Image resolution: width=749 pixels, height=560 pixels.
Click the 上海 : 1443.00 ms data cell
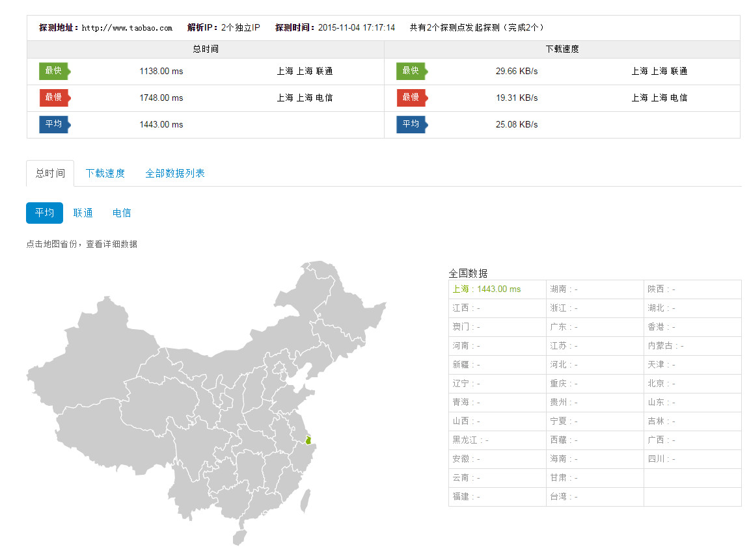487,289
